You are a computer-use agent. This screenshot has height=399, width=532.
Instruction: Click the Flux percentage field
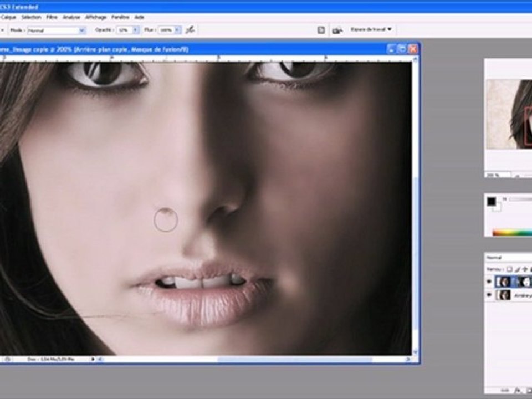(166, 30)
